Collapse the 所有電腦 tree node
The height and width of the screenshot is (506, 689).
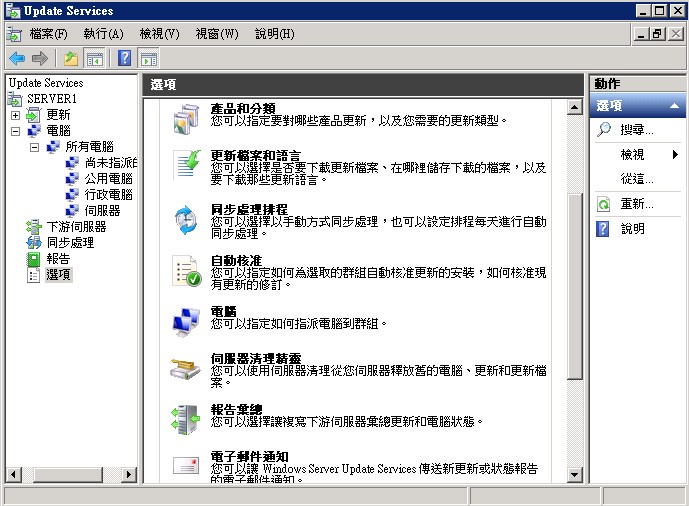34,147
